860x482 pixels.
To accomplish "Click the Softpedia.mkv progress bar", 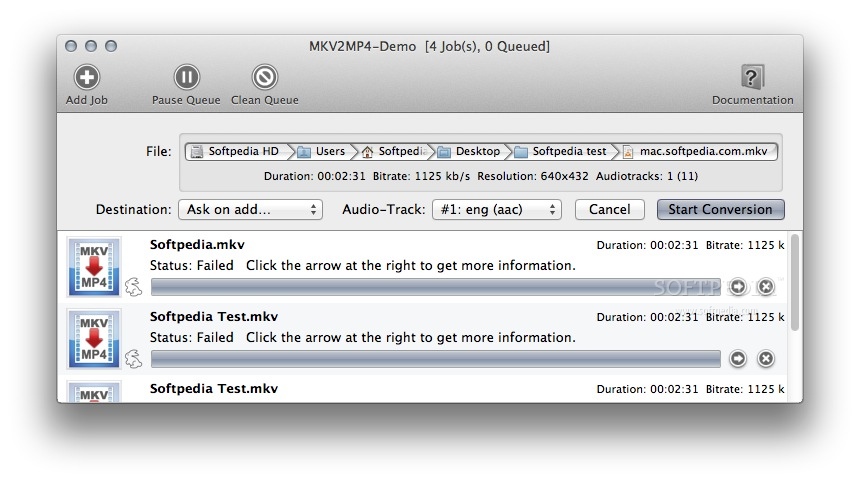I will click(x=436, y=287).
